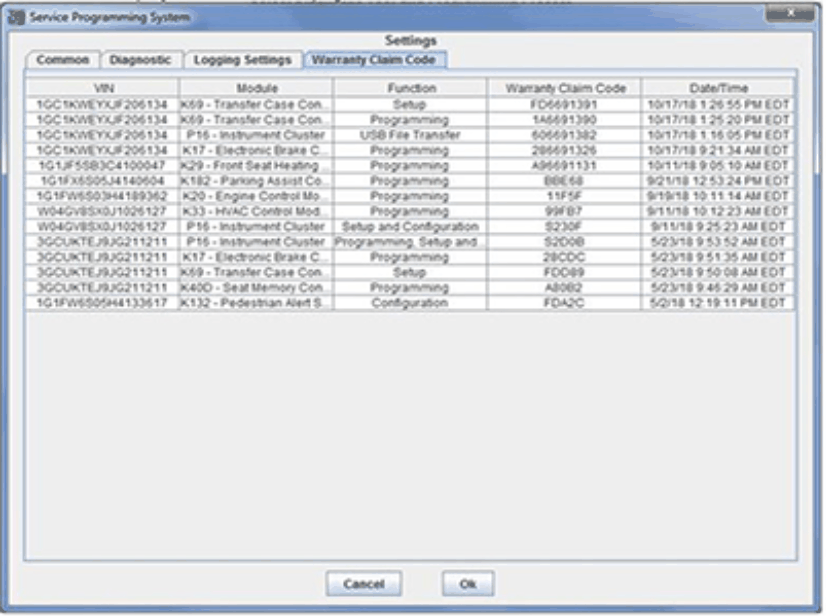Confirm settings with the Ok button

pyautogui.click(x=467, y=583)
